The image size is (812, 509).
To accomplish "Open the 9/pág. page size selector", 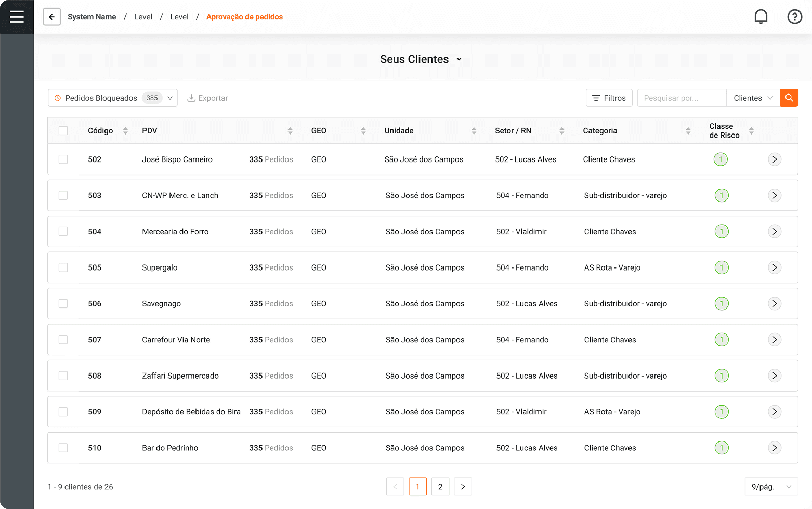I will pos(771,487).
